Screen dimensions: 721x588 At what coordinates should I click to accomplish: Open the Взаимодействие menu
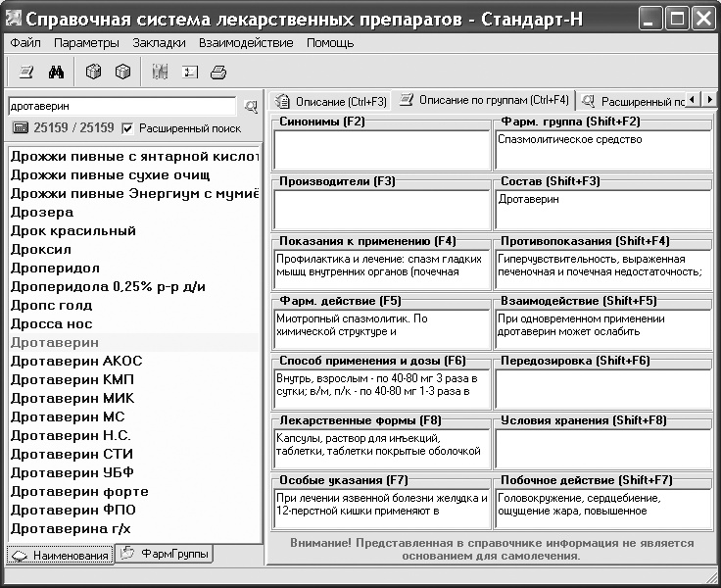[245, 43]
